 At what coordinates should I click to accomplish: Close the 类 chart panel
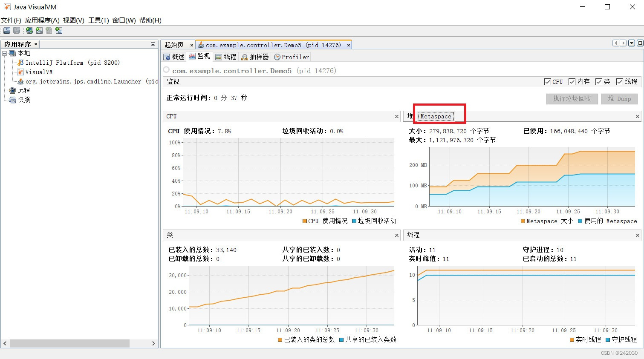click(397, 235)
